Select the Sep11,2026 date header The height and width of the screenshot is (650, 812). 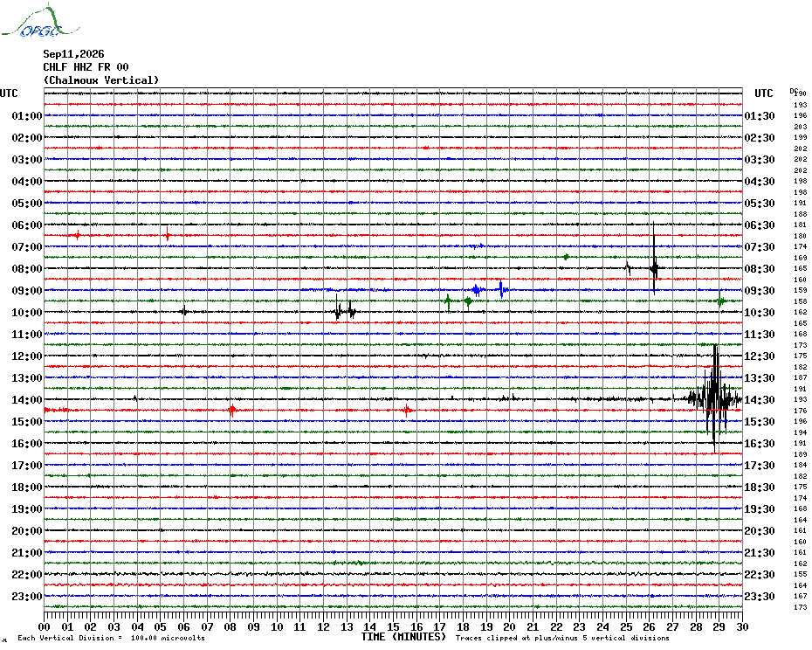point(73,54)
